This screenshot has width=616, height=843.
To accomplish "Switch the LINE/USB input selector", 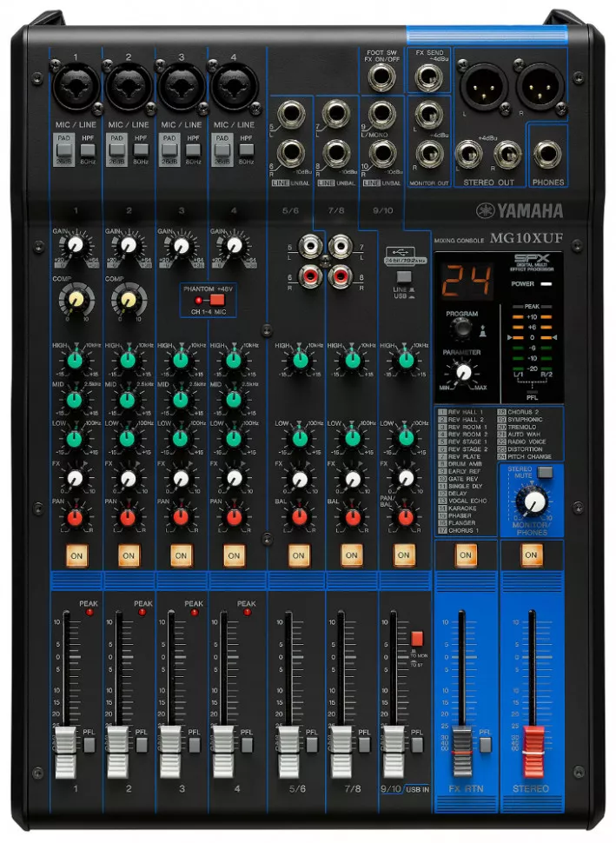I will [x=402, y=275].
